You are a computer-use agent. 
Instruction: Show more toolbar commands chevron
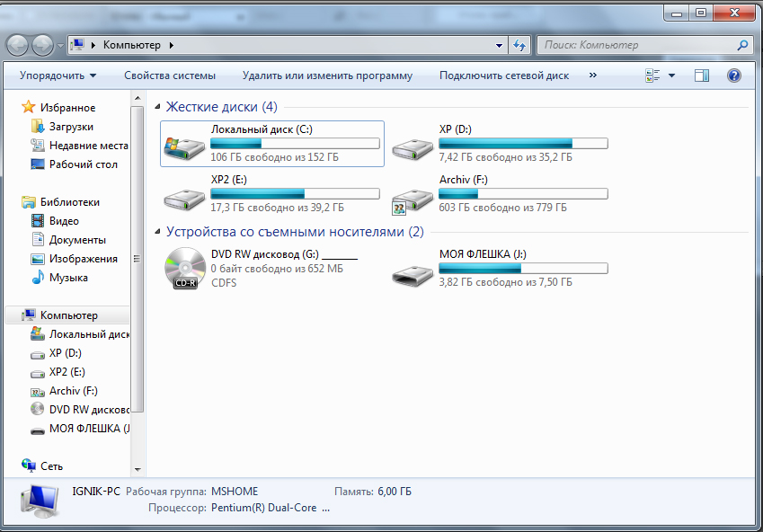coord(592,75)
